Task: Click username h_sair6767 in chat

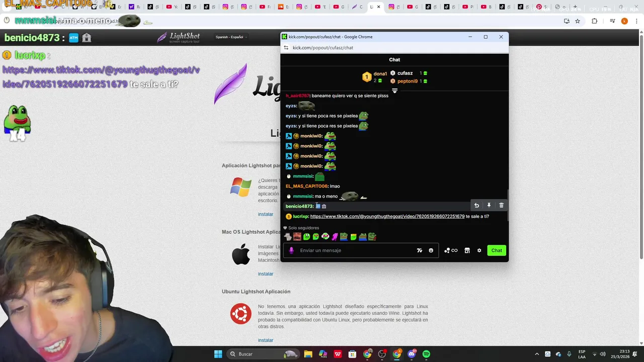Action: tap(297, 96)
